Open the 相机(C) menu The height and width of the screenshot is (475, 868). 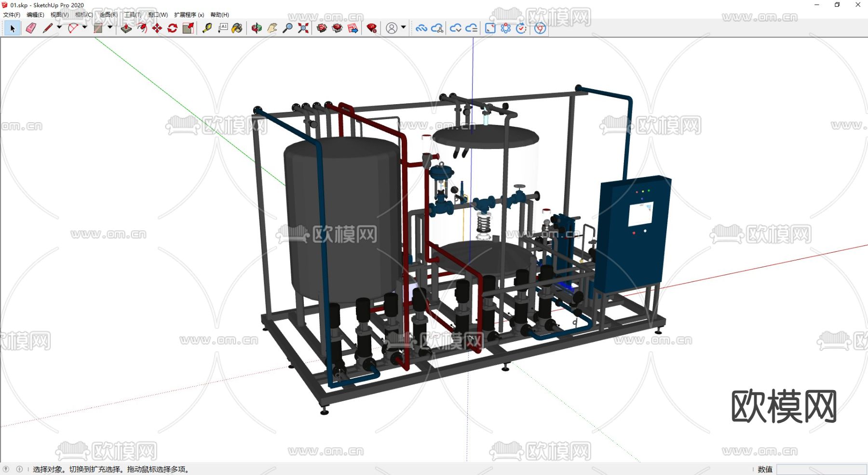click(84, 15)
